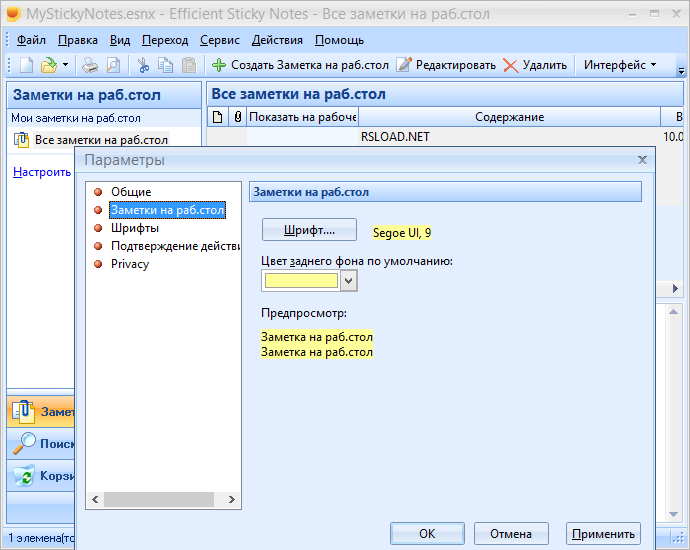This screenshot has height=550, width=690.
Task: Click the copy icon in toolbar
Action: click(x=166, y=65)
